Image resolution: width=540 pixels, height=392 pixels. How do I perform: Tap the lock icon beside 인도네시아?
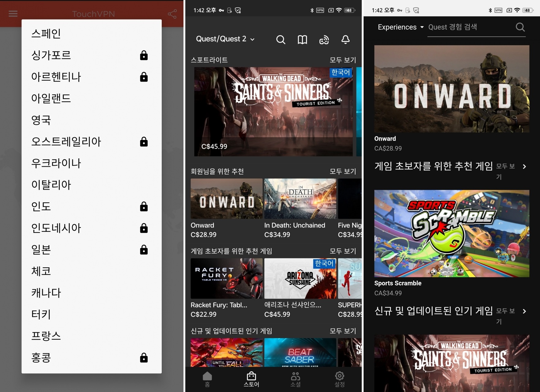pos(144,228)
